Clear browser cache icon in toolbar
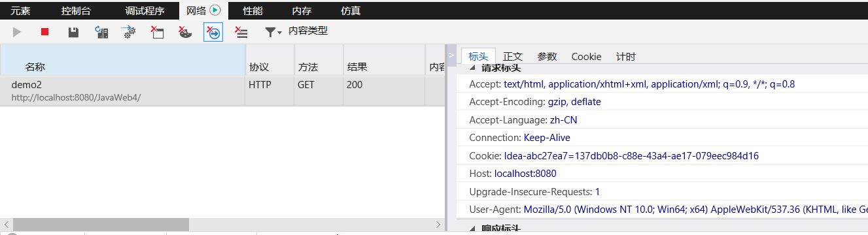Image resolution: width=868 pixels, height=235 pixels. [157, 31]
